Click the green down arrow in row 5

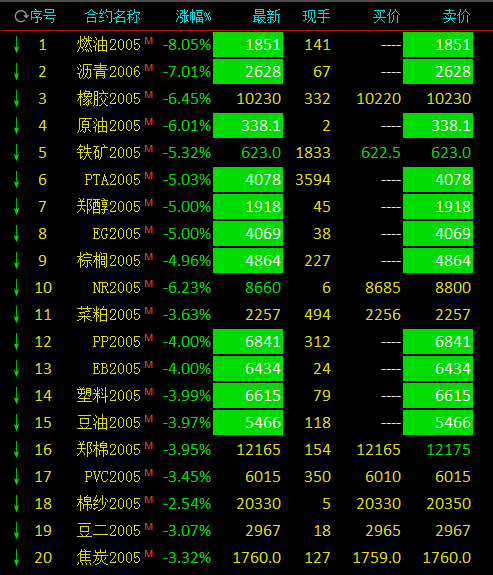pos(16,153)
